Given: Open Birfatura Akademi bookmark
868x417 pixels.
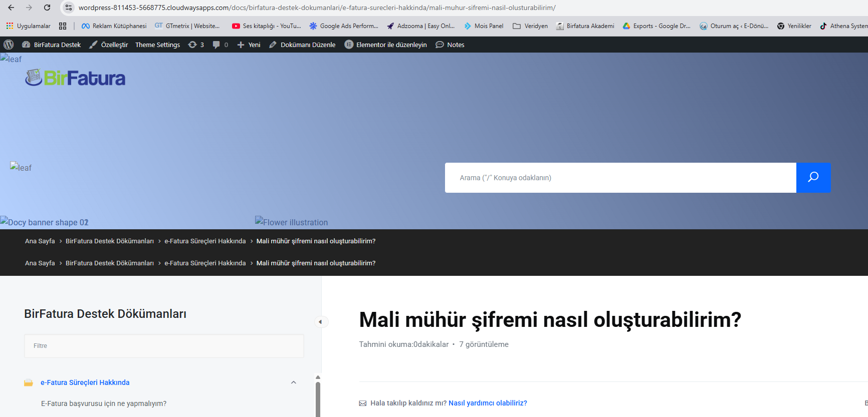Looking at the screenshot, I should tap(585, 26).
